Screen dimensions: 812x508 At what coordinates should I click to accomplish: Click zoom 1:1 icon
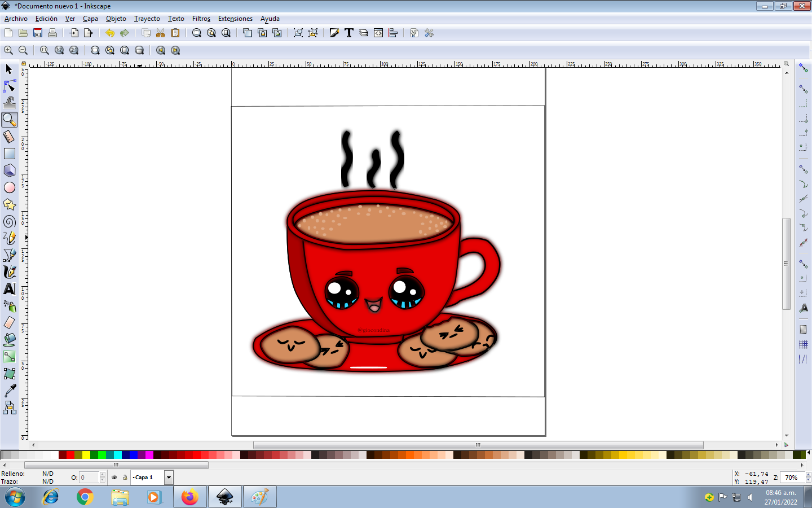pos(45,50)
